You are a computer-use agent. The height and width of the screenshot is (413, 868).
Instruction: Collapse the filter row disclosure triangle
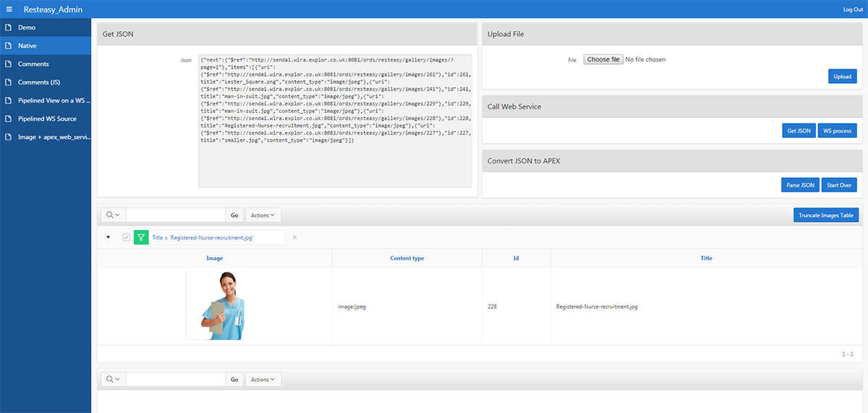click(x=108, y=237)
